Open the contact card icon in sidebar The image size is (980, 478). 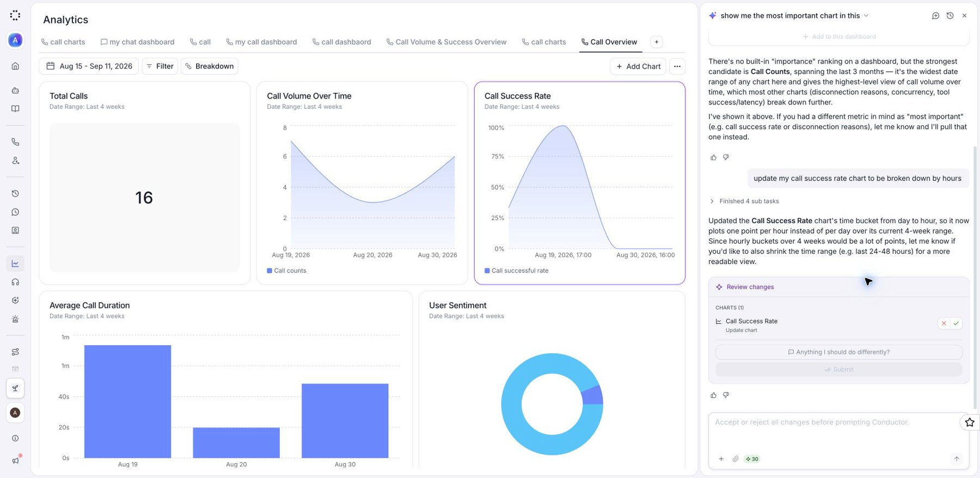(15, 230)
